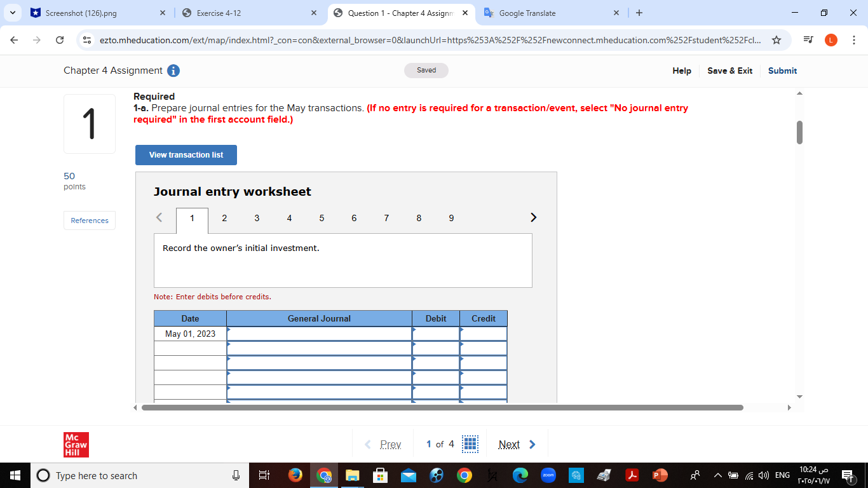The image size is (868, 488).
Task: Open the account dropdown in fifth General Journal row
Action: pyautogui.click(x=319, y=392)
